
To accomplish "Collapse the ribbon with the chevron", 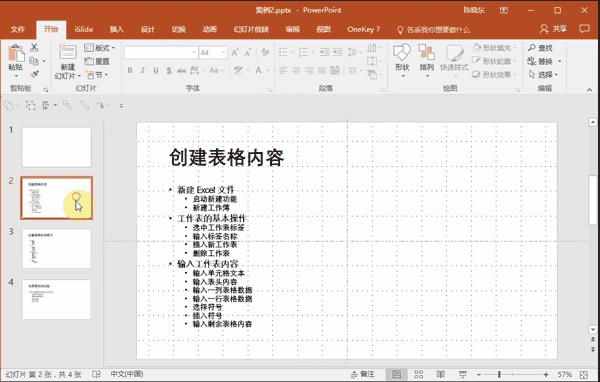I will (x=589, y=90).
